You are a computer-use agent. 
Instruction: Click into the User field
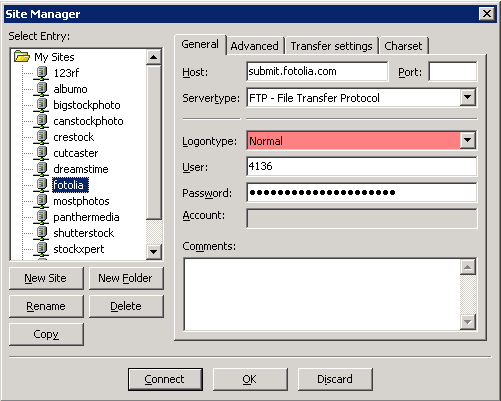click(x=362, y=166)
